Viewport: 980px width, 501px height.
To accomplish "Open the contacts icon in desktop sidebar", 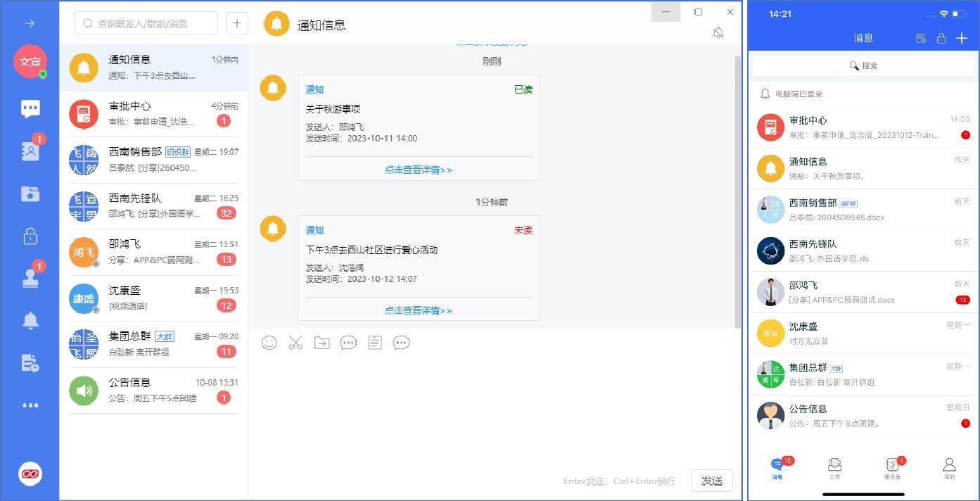I will pos(30,151).
